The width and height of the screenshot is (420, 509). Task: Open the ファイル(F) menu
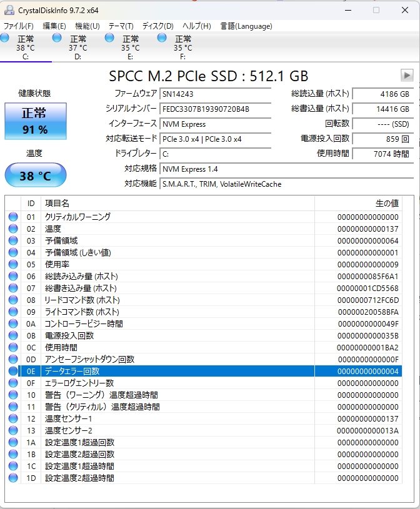[x=19, y=26]
